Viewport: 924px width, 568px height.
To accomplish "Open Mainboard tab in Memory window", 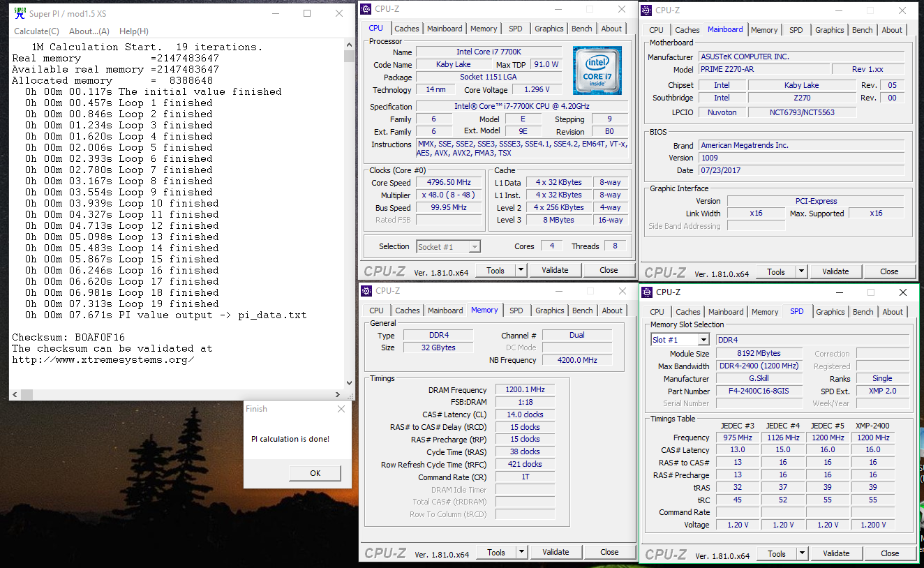I will point(445,311).
